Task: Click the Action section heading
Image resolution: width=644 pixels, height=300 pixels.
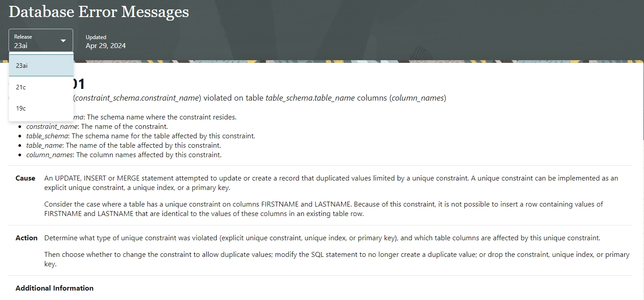Action: click(26, 238)
